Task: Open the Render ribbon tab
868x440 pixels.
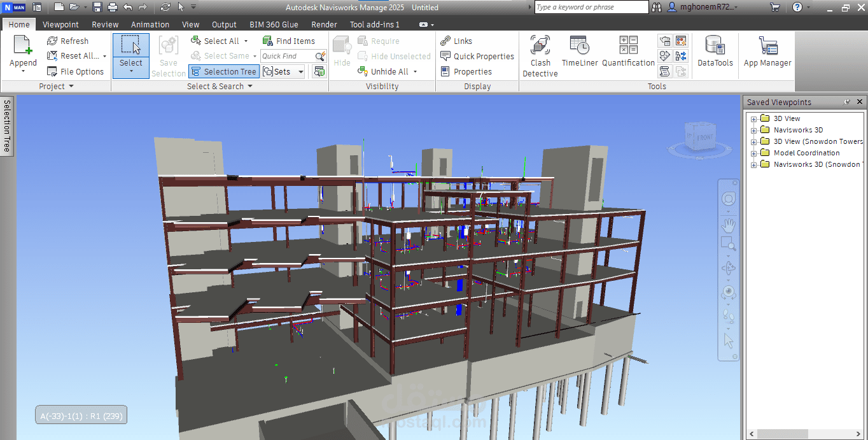Action: coord(324,24)
